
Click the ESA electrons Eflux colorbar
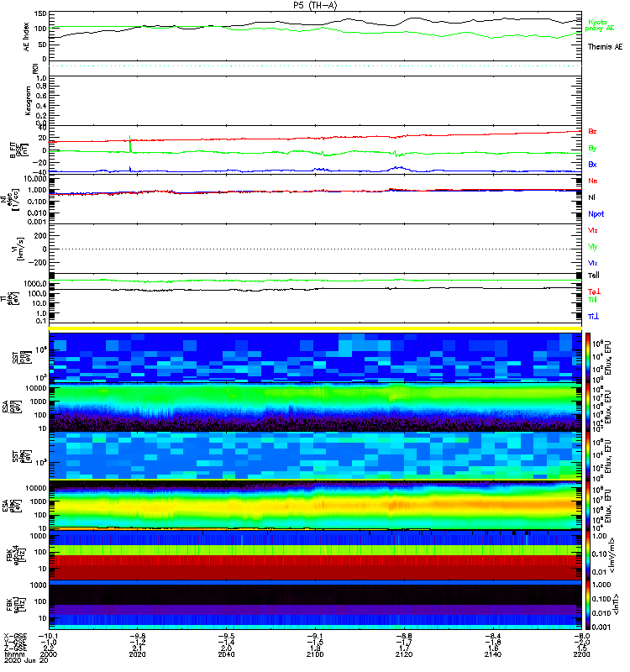click(589, 506)
